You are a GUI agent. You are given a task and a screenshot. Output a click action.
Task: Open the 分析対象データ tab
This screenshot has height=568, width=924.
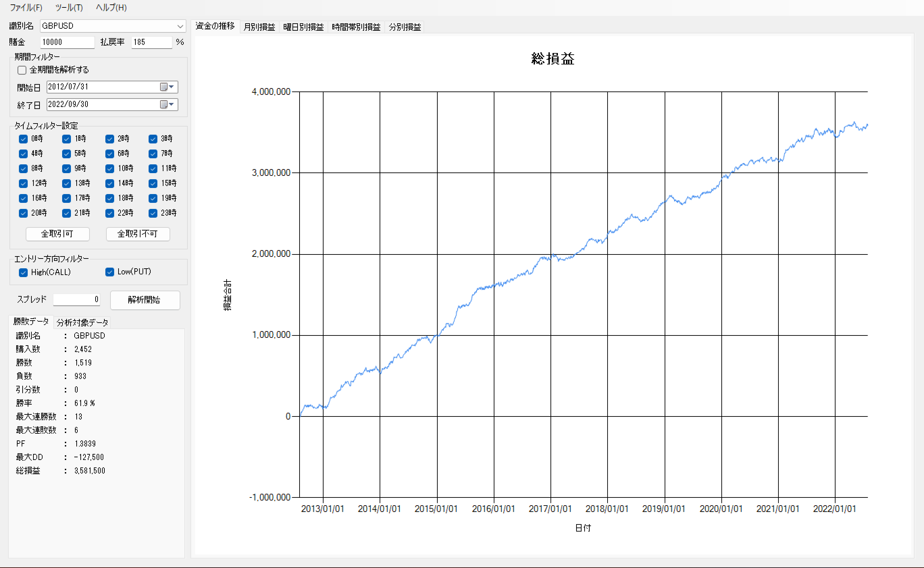pos(82,323)
